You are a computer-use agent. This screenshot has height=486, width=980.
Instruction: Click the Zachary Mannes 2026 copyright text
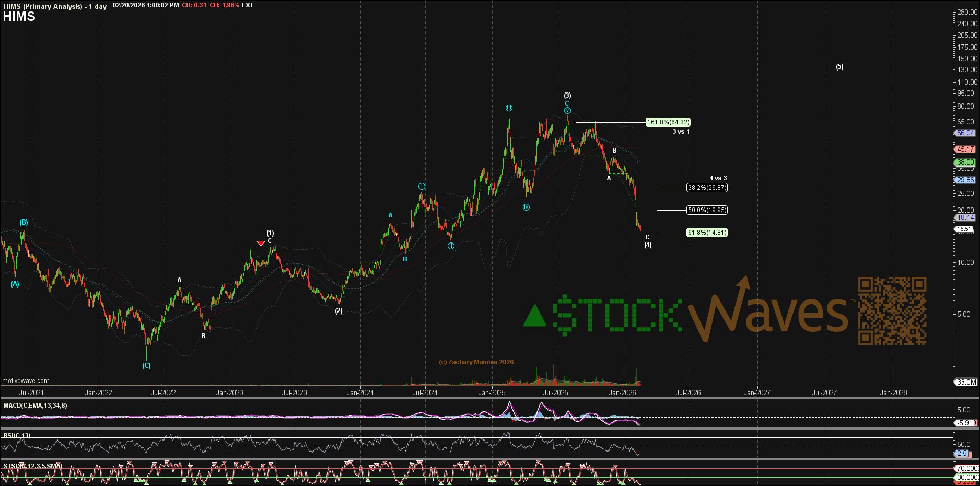(476, 362)
